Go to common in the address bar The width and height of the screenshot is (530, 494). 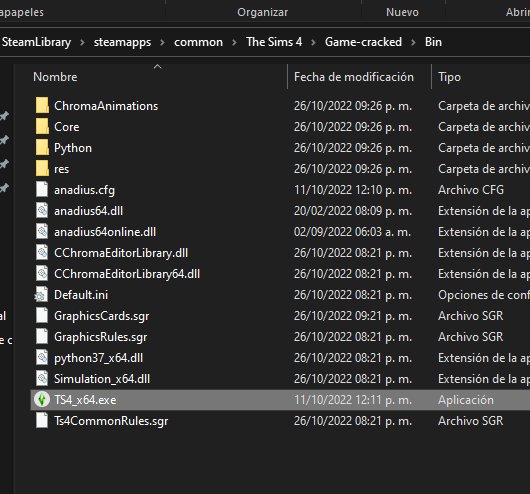pos(198,42)
